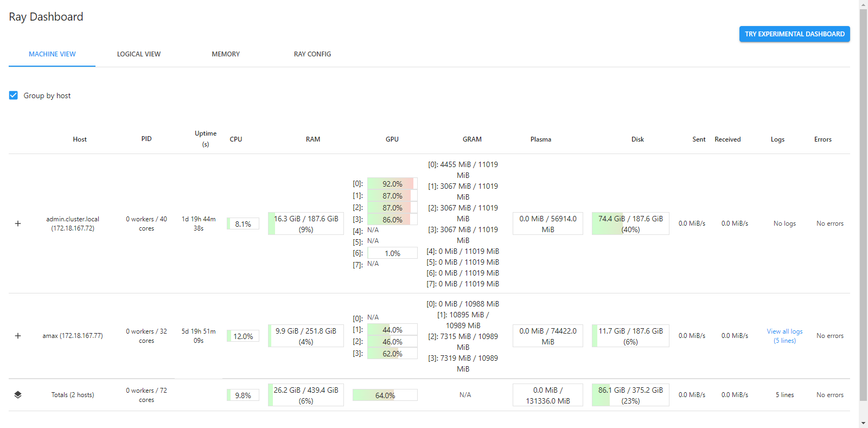The width and height of the screenshot is (868, 428).
Task: Click the scrollbar down arrow
Action: [x=863, y=423]
